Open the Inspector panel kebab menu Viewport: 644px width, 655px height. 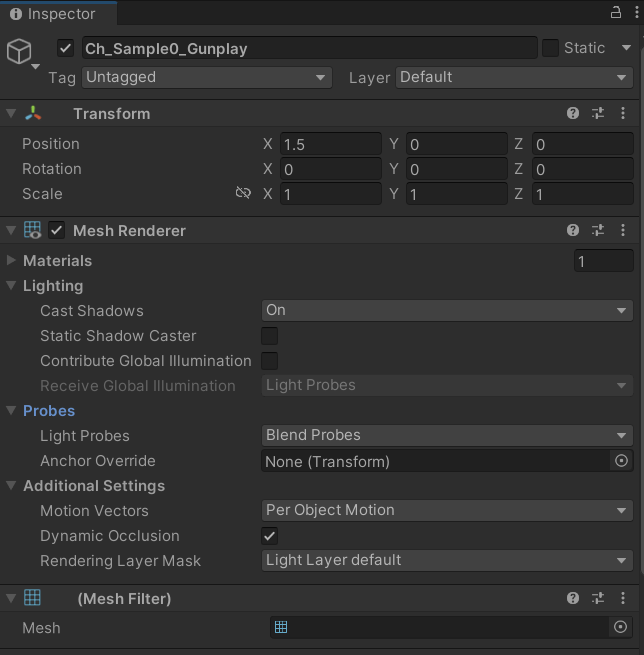633,13
